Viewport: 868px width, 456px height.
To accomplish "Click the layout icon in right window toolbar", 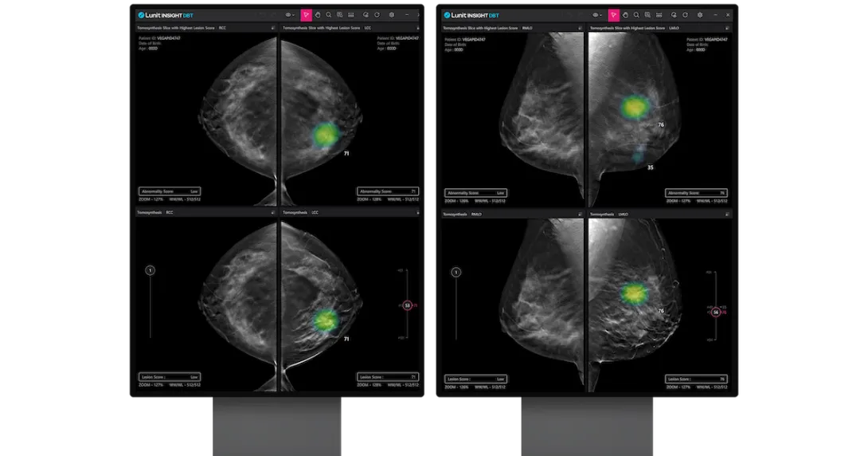I will (659, 14).
